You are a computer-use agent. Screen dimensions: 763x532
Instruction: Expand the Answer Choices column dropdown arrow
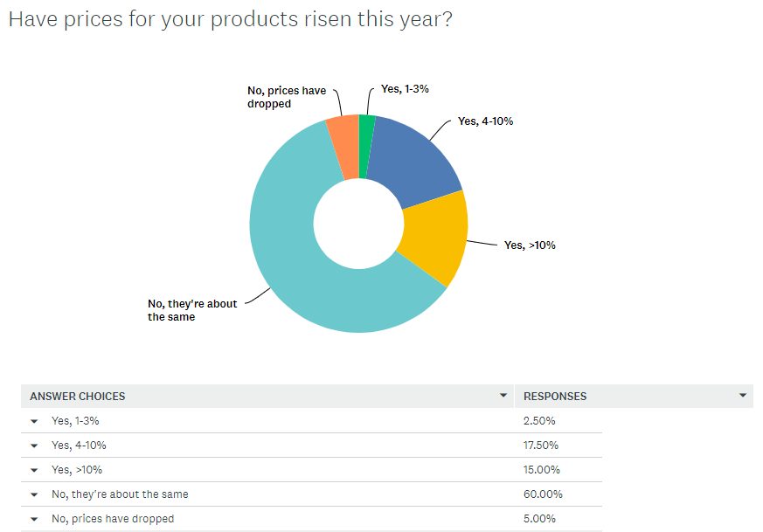pyautogui.click(x=503, y=396)
